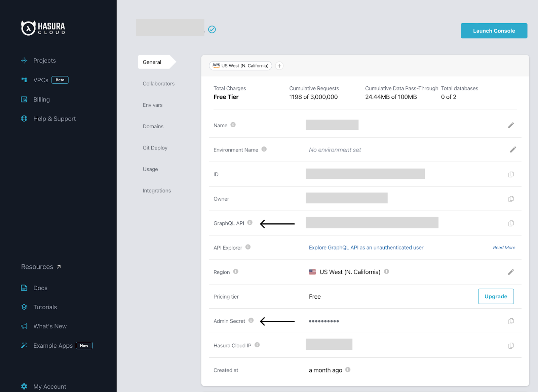The image size is (538, 392).
Task: Add a region with the plus icon
Action: tap(279, 66)
